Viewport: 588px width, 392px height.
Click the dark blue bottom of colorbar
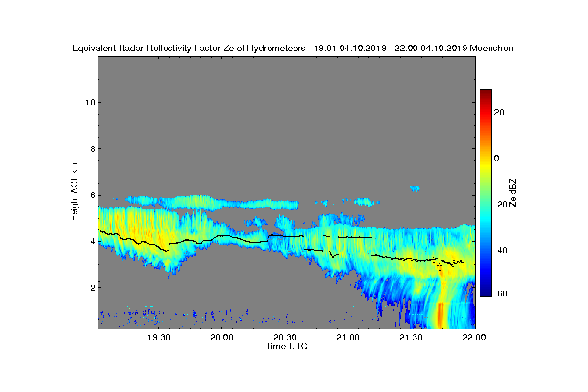(x=486, y=293)
